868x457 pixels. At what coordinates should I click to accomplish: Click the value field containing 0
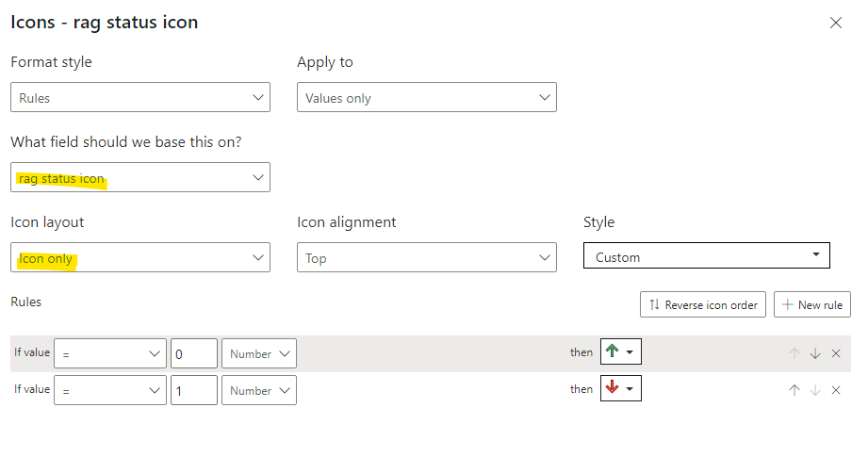tap(194, 353)
